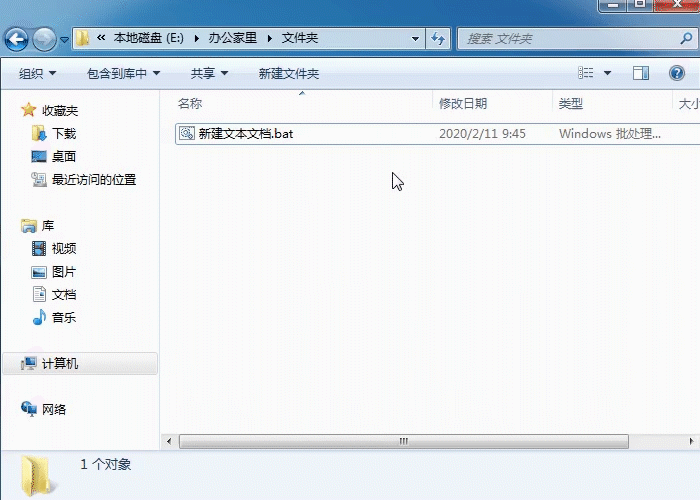Toggle the preview pane icon
The image size is (700, 500).
pyautogui.click(x=641, y=73)
